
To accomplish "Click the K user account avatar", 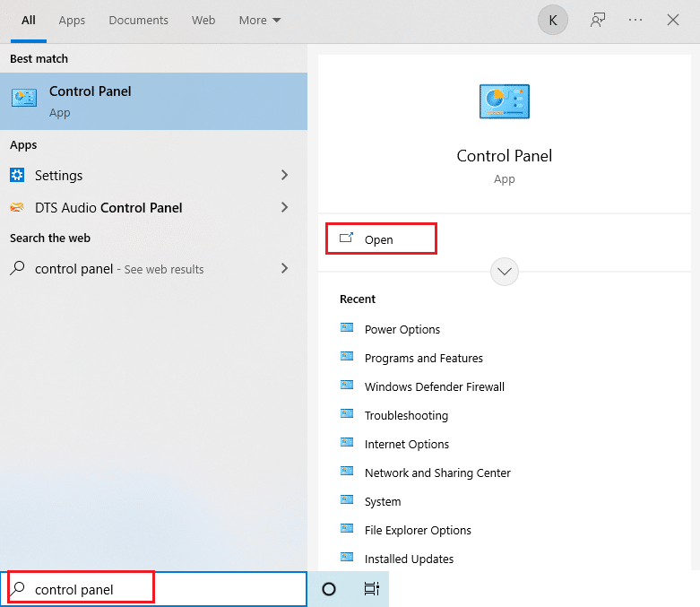I will point(553,20).
